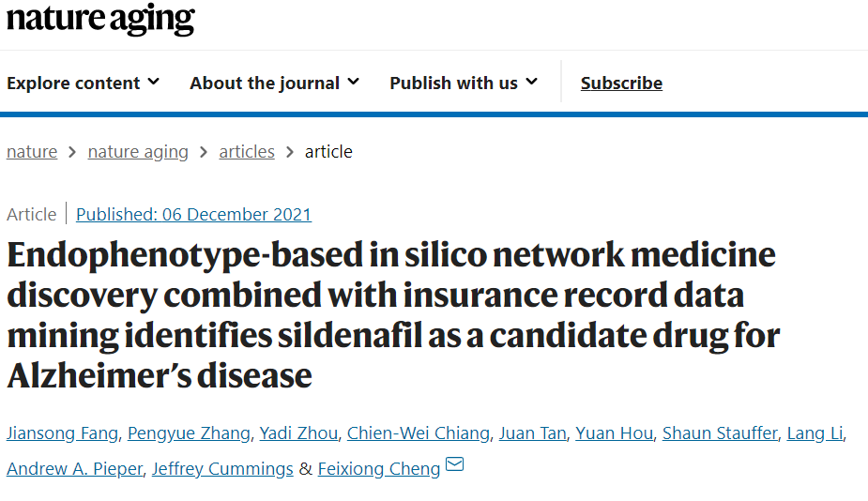Select author Andrew A. Pieper

pos(75,469)
